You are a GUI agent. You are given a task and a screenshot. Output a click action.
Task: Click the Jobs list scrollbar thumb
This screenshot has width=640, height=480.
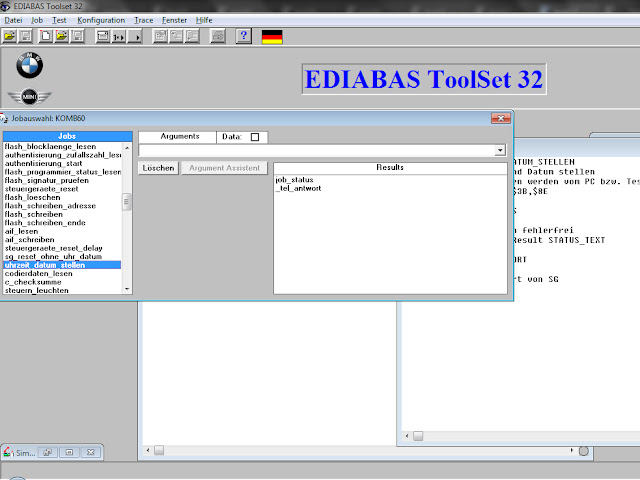tap(127, 202)
